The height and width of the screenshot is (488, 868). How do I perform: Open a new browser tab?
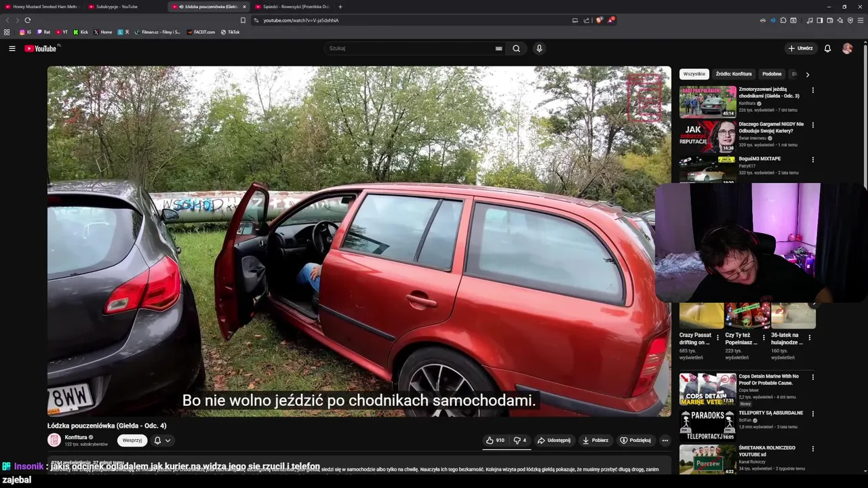pyautogui.click(x=340, y=7)
